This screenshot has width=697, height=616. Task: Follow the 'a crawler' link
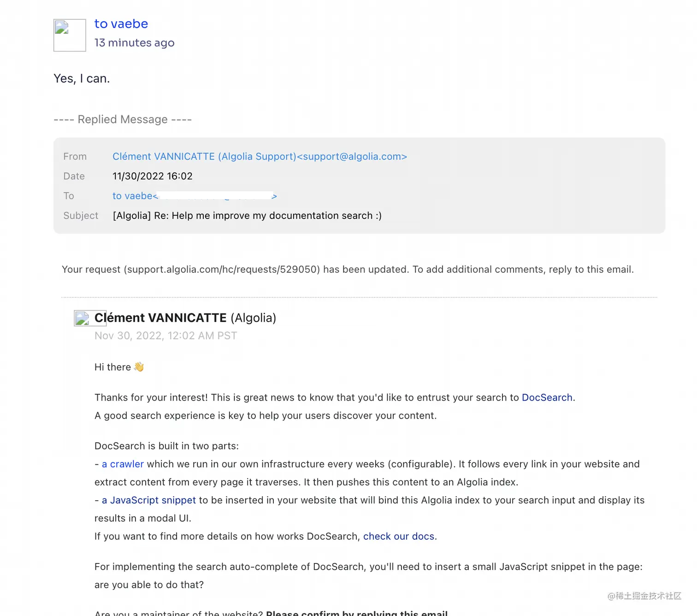tap(123, 464)
